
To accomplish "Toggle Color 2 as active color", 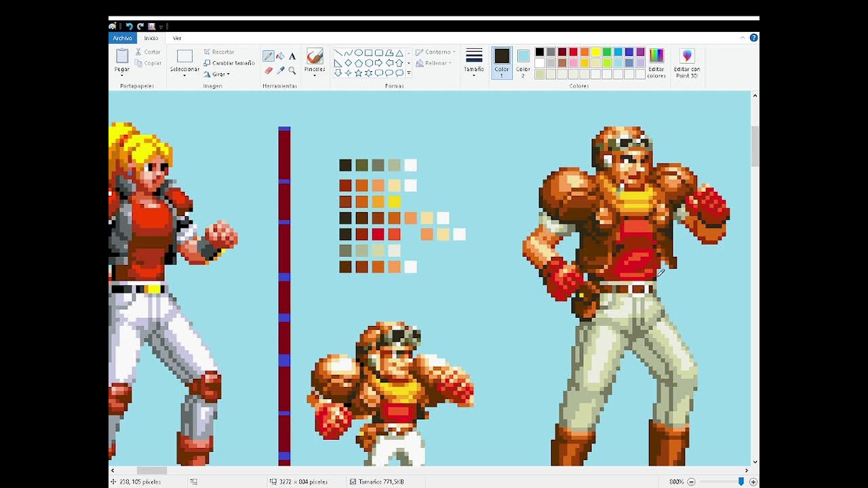I will pos(523,63).
